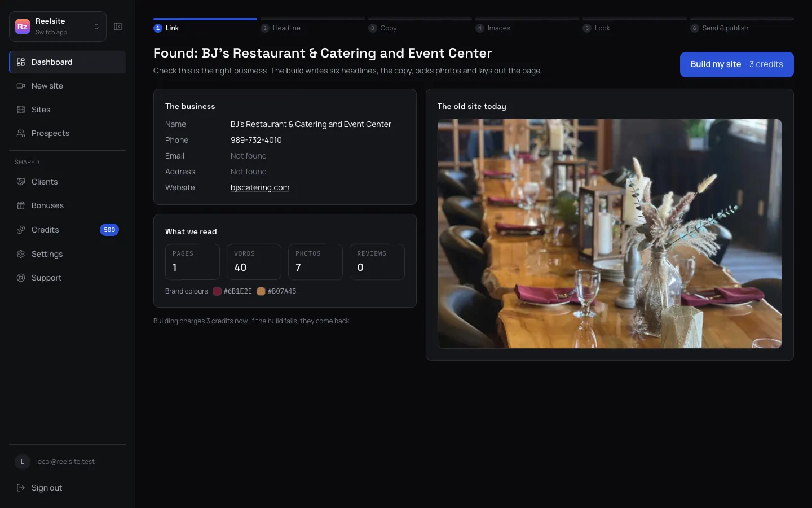The width and height of the screenshot is (812, 508).
Task: Click the phone number 989-732-4010
Action: coord(256,140)
